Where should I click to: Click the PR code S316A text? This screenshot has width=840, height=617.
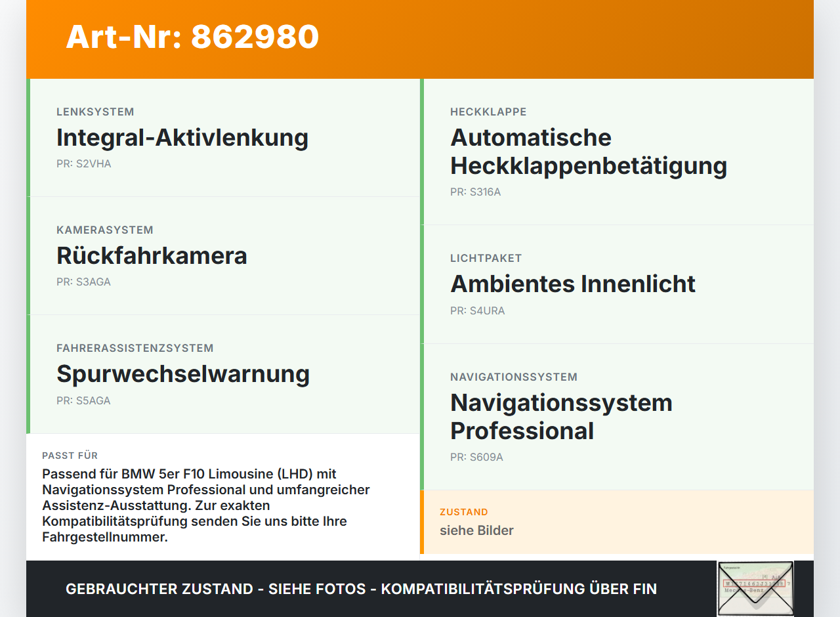point(476,192)
